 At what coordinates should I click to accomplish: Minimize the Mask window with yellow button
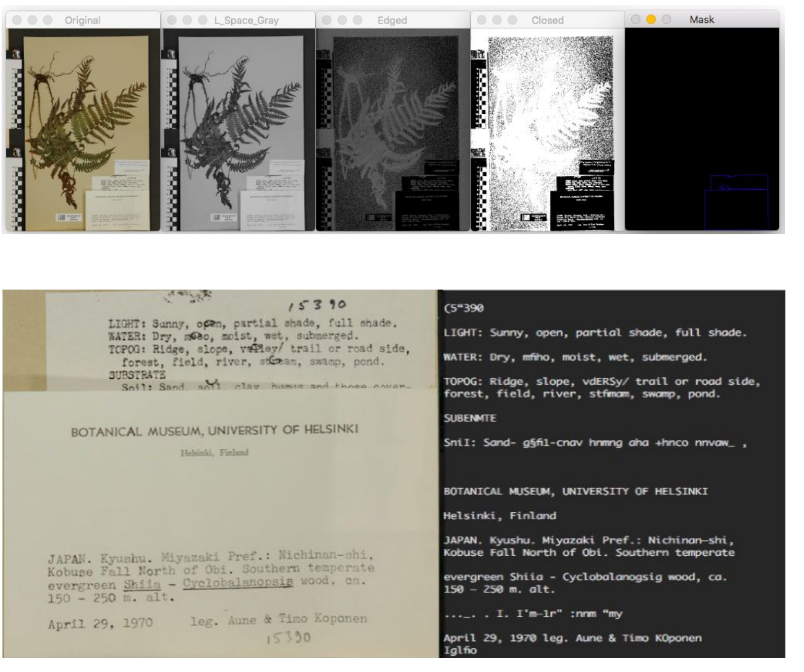click(651, 19)
